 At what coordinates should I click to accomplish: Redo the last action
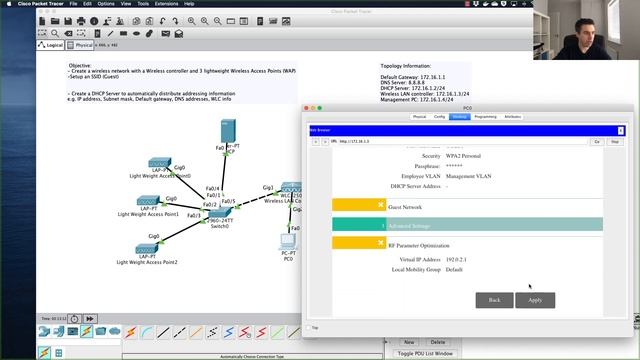tap(176, 21)
